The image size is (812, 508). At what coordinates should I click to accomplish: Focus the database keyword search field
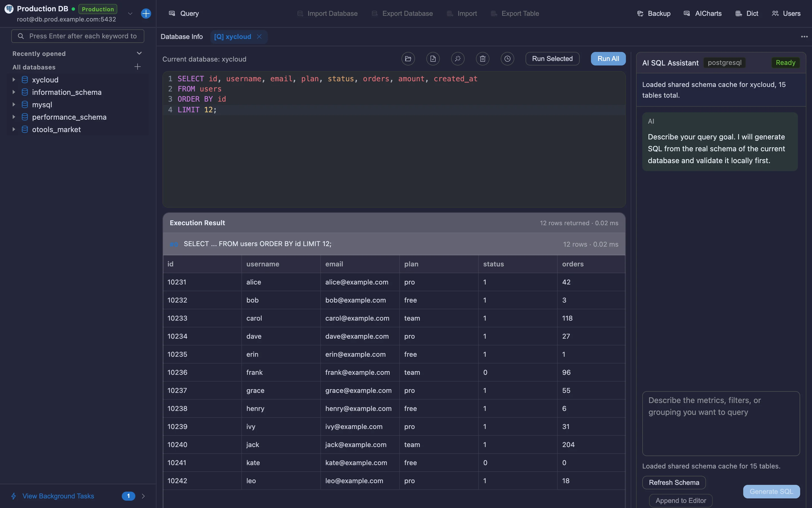click(78, 36)
